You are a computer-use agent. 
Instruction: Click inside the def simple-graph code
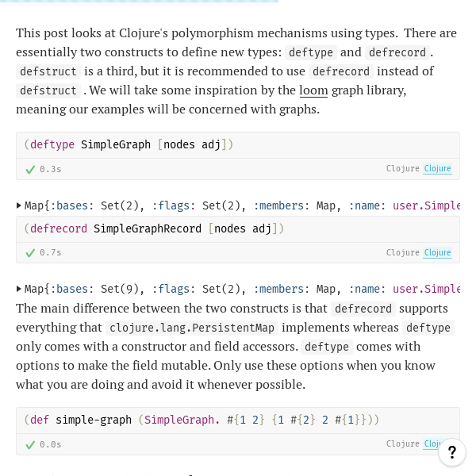tap(238, 420)
